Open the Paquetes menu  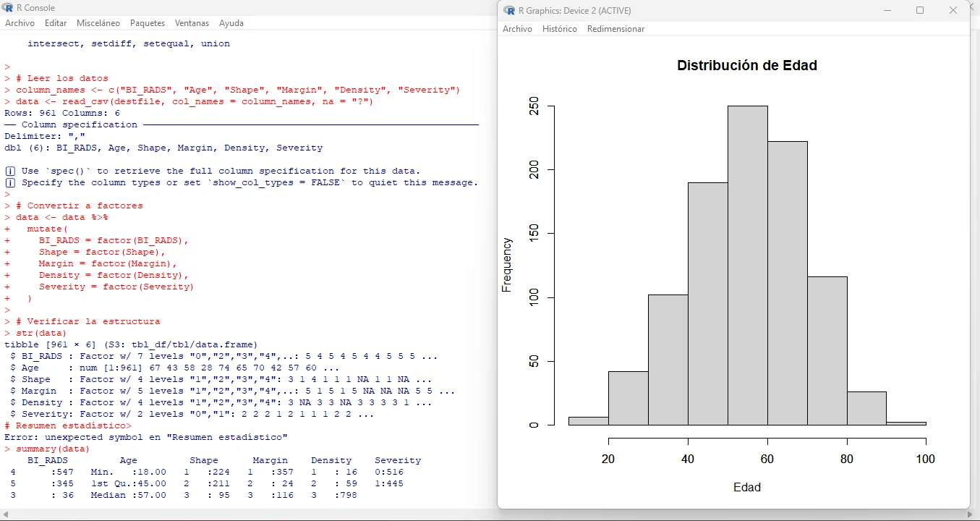(x=147, y=22)
